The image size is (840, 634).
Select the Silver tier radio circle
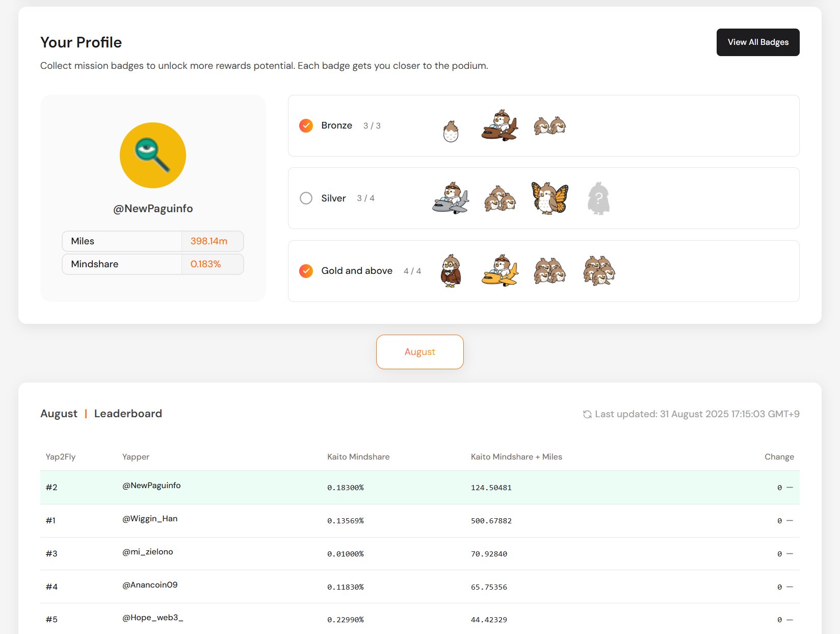click(x=306, y=198)
